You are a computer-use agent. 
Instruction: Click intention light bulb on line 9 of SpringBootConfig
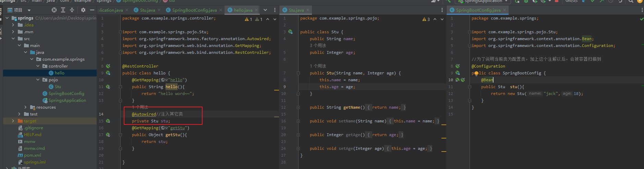click(x=476, y=73)
